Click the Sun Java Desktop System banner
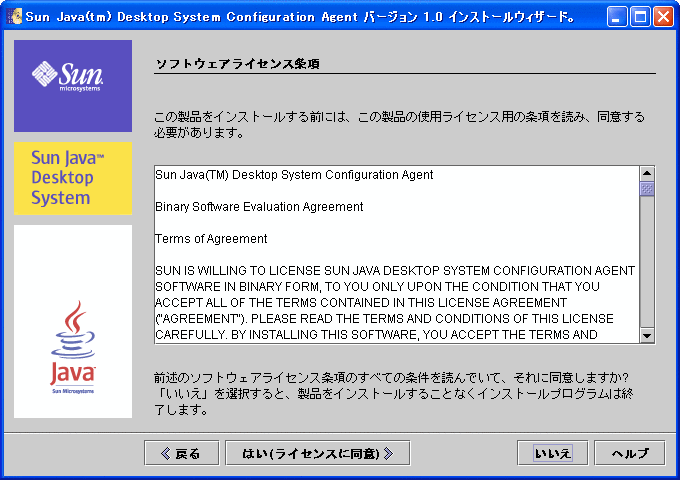Viewport: 680px width, 480px height. point(73,178)
